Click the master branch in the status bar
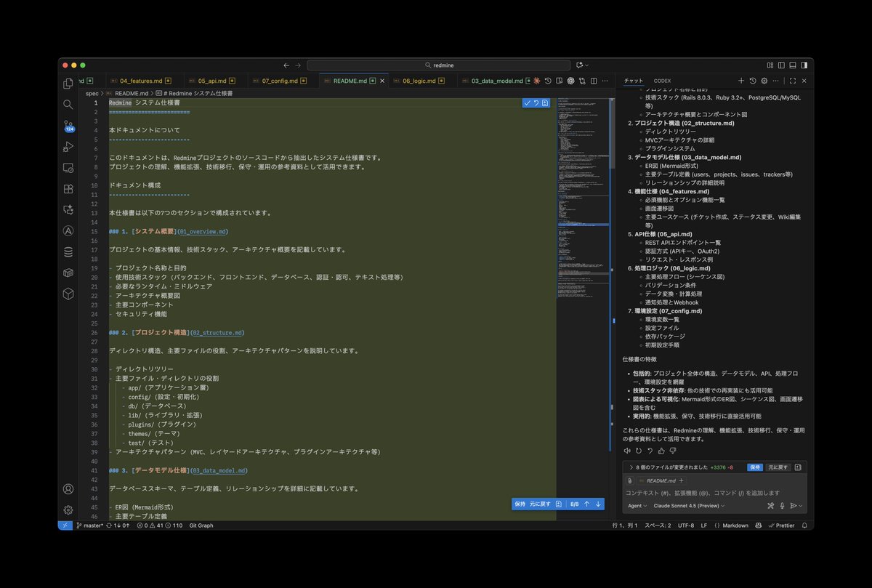This screenshot has width=872, height=588. [91, 525]
